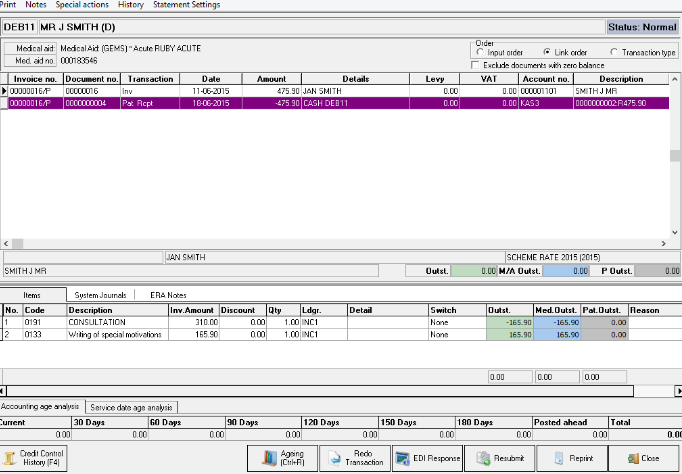Viewport: 682px width, 474px height.
Task: Open the EDI Response window
Action: [x=427, y=458]
